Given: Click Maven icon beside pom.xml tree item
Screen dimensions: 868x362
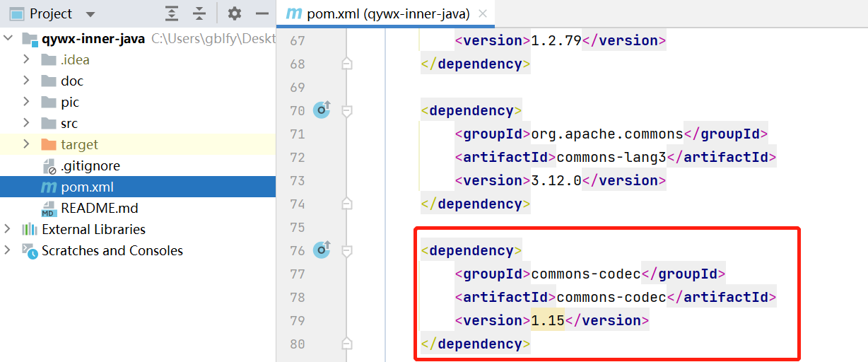Looking at the screenshot, I should [49, 187].
